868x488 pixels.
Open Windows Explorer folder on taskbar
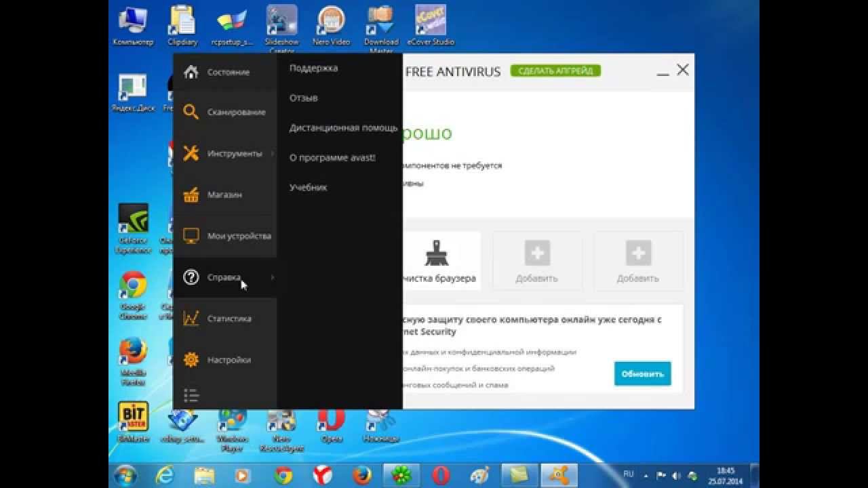[204, 476]
